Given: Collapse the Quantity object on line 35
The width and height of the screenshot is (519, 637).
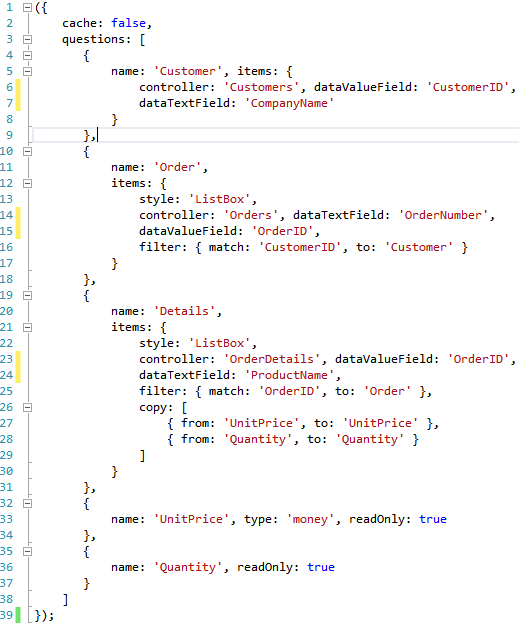Looking at the screenshot, I should (27, 551).
